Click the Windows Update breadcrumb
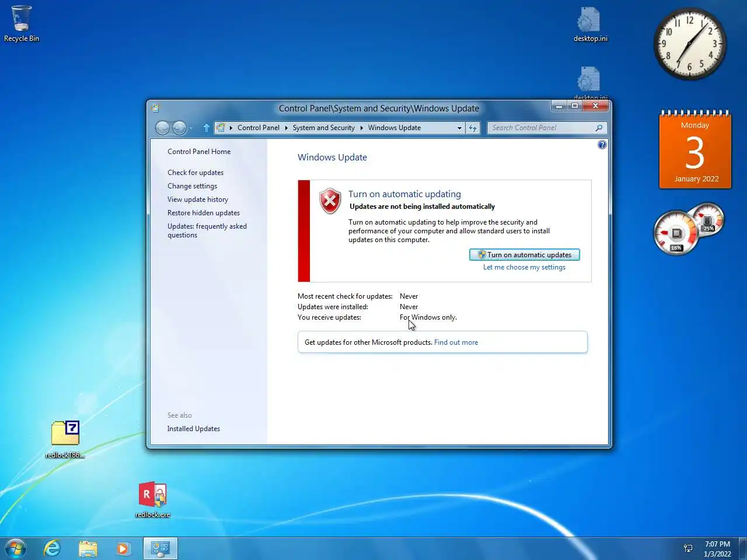The height and width of the screenshot is (560, 747). click(395, 128)
